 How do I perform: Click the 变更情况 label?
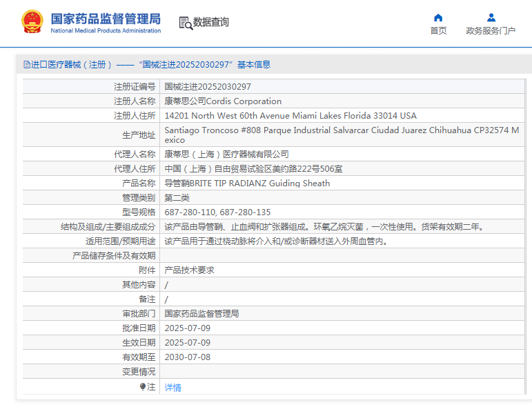(139, 372)
